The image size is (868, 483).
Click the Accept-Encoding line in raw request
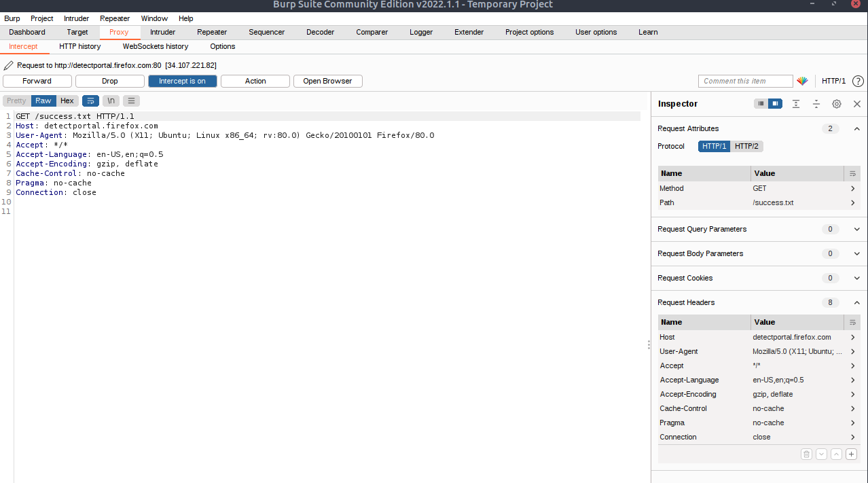click(x=87, y=164)
